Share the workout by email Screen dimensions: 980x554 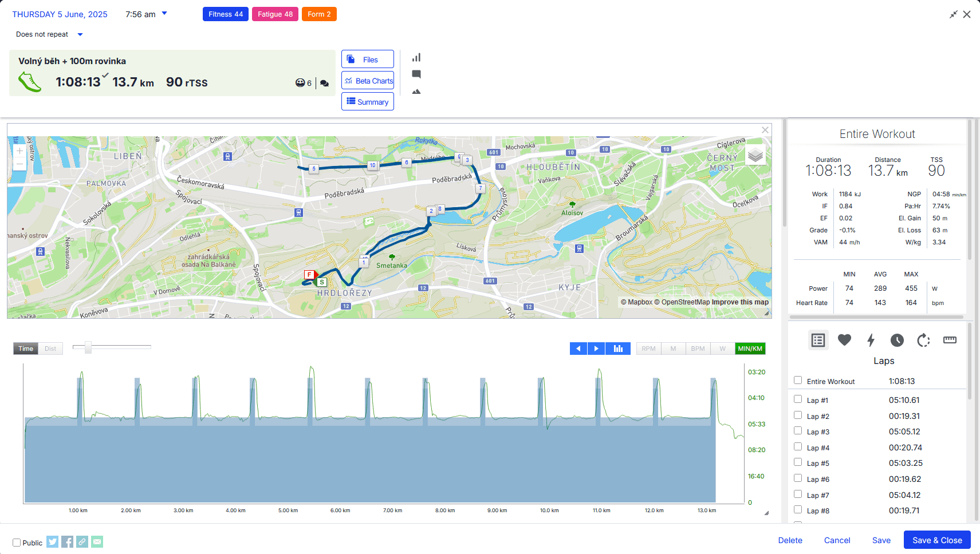pyautogui.click(x=97, y=541)
